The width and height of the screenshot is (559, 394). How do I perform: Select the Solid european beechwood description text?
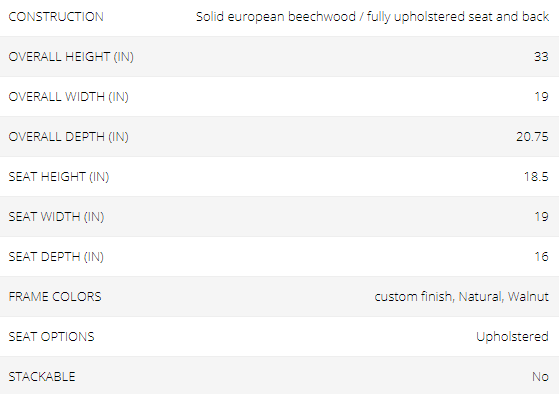(x=372, y=17)
